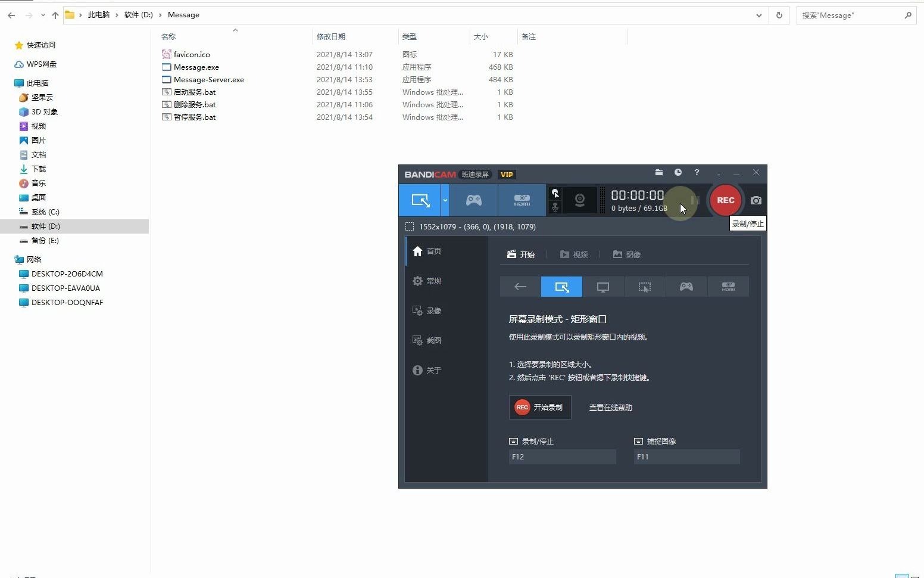Switch to the 视频 tab
This screenshot has height=578, width=924.
click(x=574, y=254)
